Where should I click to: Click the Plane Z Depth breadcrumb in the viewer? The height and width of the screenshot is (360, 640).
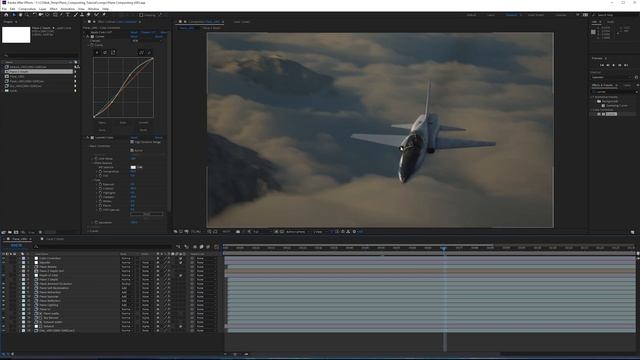[x=212, y=28]
